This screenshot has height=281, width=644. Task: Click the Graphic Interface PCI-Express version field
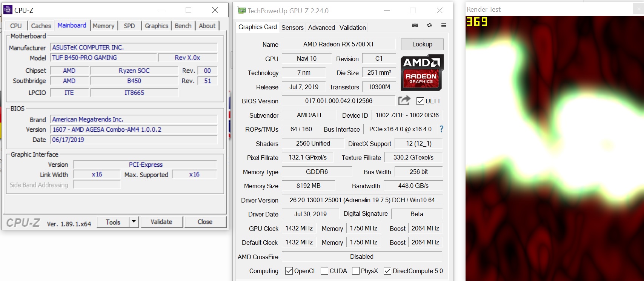145,165
